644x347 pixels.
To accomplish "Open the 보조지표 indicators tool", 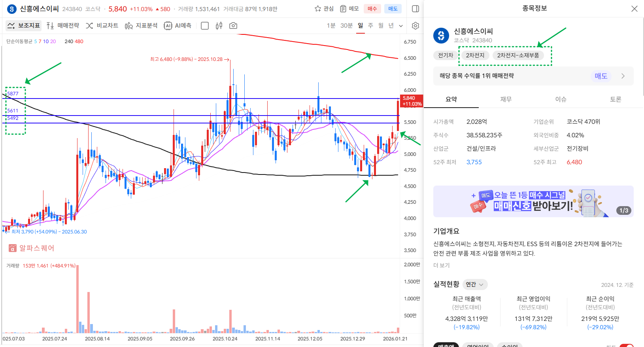I will 24,26.
